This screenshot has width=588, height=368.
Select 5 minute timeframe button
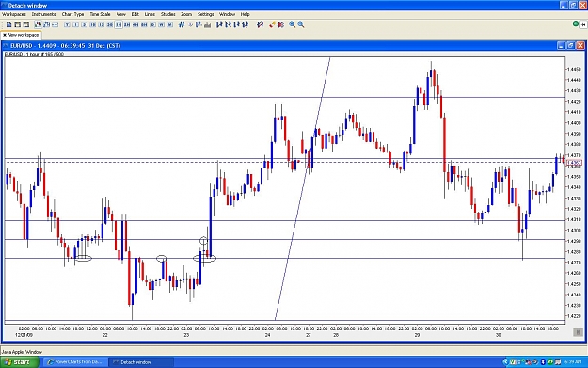click(x=85, y=24)
